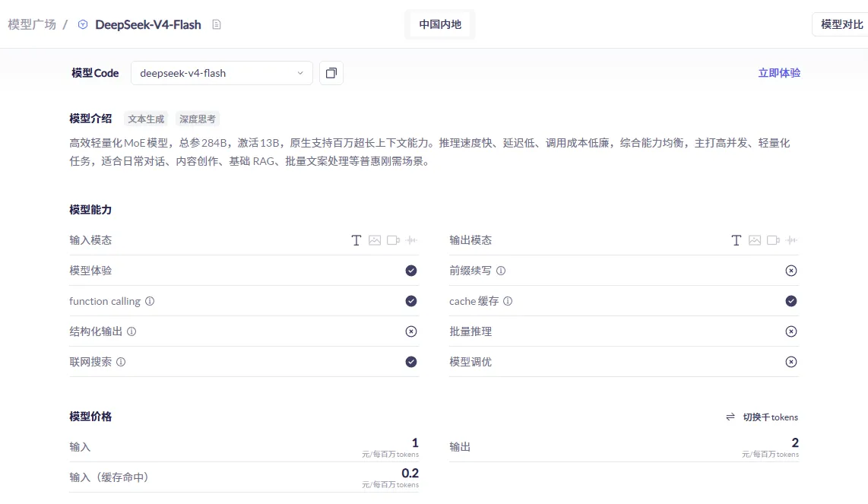The height and width of the screenshot is (504, 868).
Task: Click the 输出 price row label
Action: point(460,447)
